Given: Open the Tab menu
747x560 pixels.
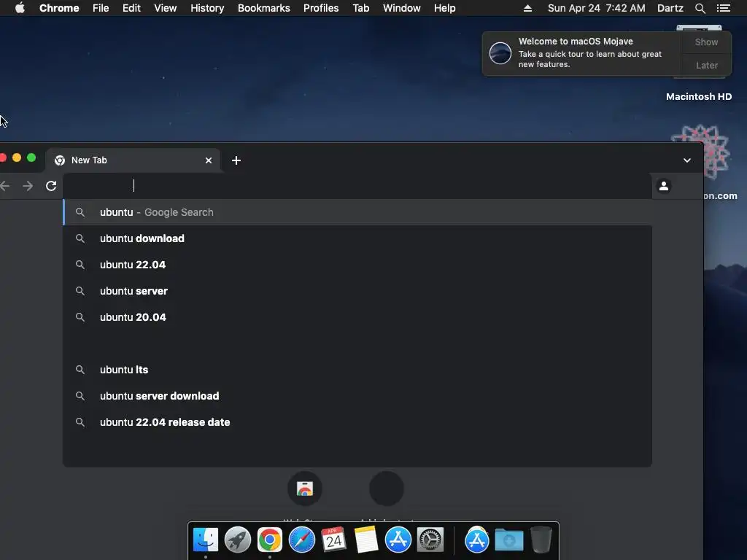Looking at the screenshot, I should (x=360, y=8).
